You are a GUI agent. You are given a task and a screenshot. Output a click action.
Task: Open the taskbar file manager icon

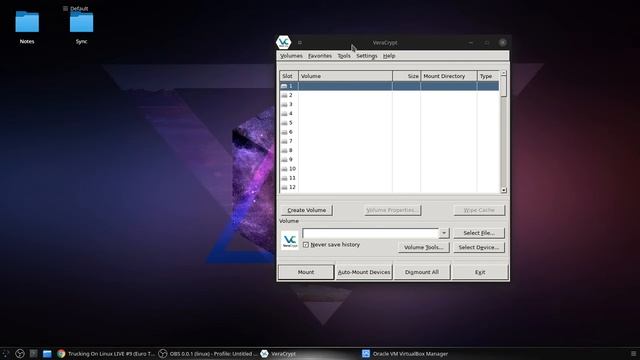click(x=47, y=354)
